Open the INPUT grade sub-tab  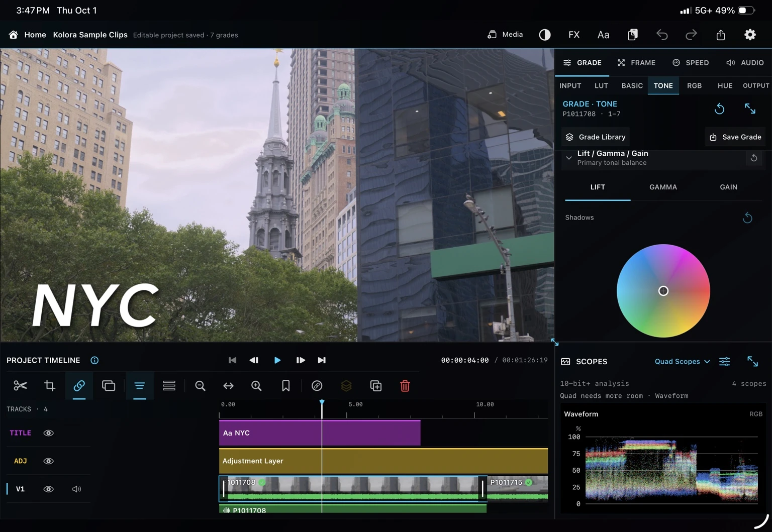[x=570, y=86]
